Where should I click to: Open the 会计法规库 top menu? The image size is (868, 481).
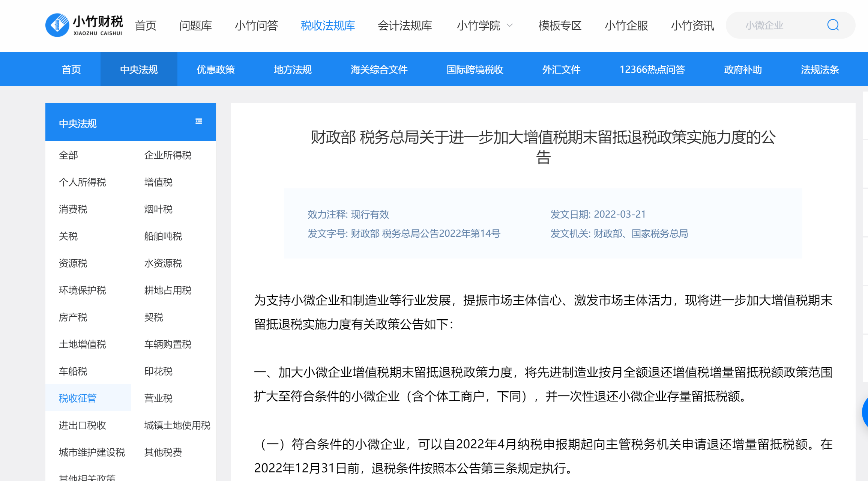point(405,26)
